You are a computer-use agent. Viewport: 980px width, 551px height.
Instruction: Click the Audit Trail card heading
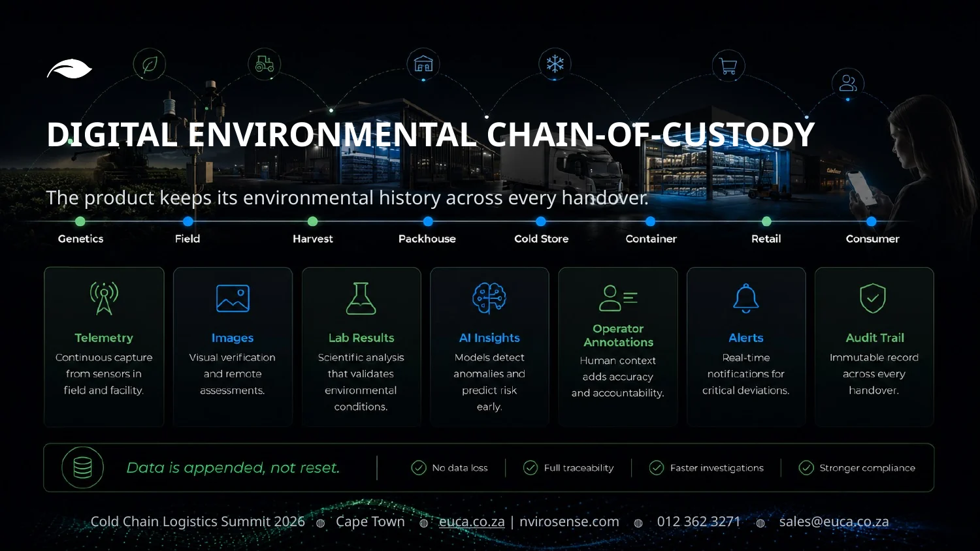pyautogui.click(x=875, y=338)
